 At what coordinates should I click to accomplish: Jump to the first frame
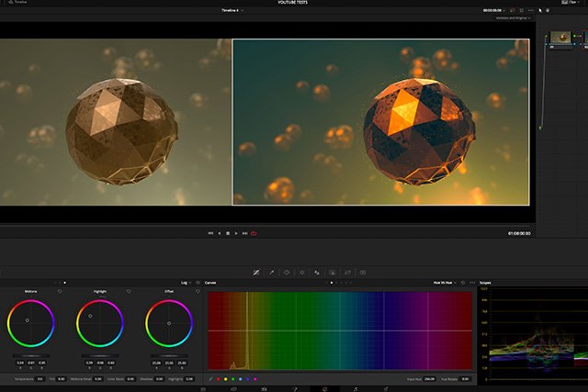coord(210,233)
